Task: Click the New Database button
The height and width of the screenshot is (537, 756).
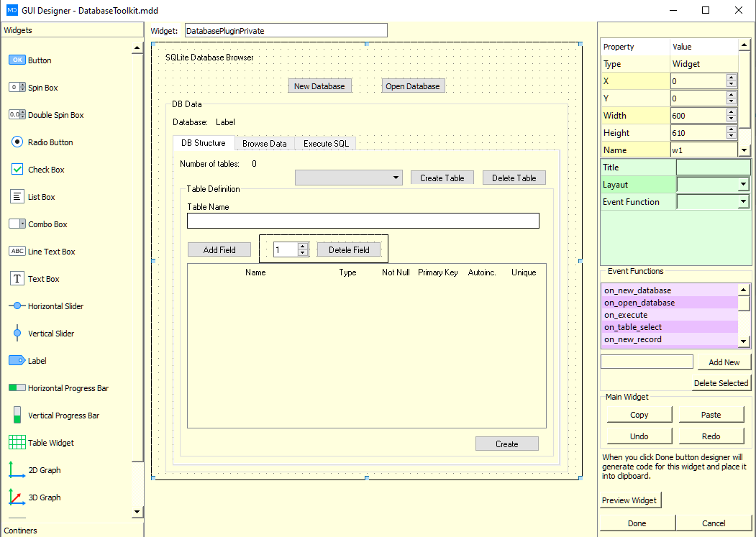Action: [319, 85]
